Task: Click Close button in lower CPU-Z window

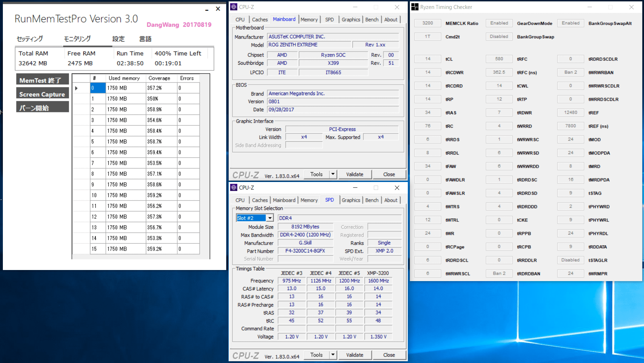Action: pos(389,355)
